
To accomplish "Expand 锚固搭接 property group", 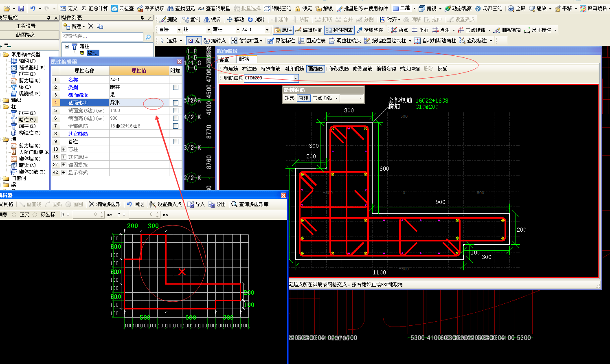I will pos(64,165).
